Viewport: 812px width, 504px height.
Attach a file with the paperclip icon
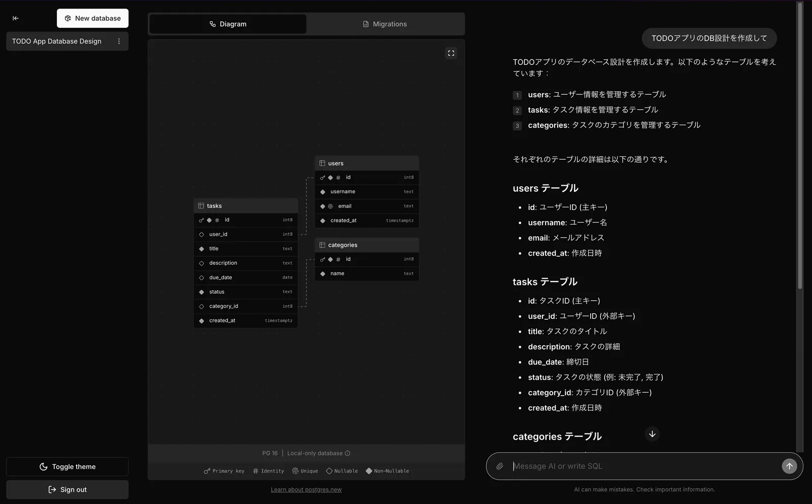tap(500, 466)
